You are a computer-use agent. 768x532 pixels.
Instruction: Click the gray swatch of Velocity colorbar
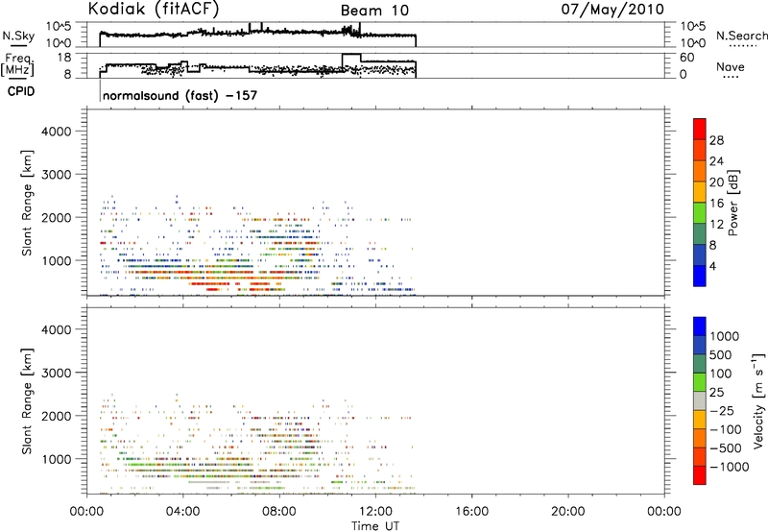(x=700, y=400)
